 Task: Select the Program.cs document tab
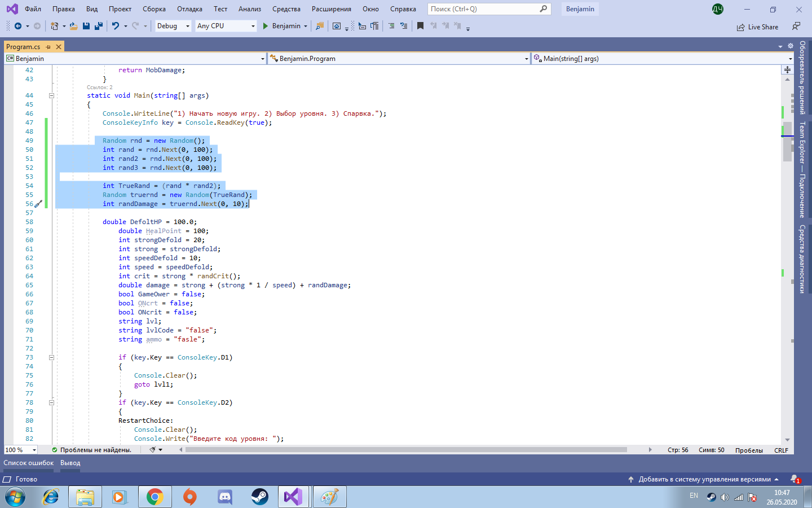pos(23,47)
